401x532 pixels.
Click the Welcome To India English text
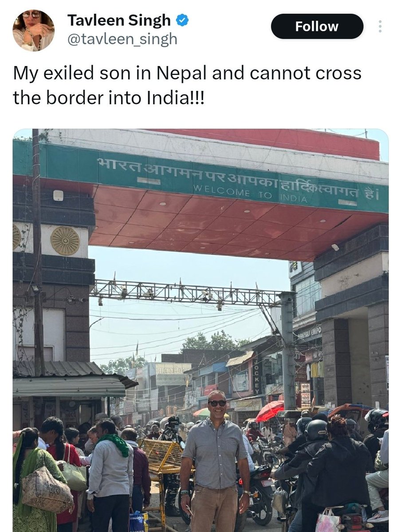[250, 195]
